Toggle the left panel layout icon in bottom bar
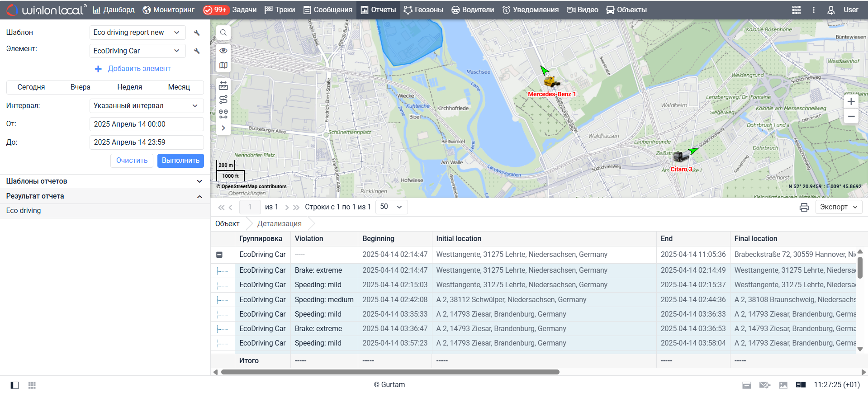 [x=15, y=385]
